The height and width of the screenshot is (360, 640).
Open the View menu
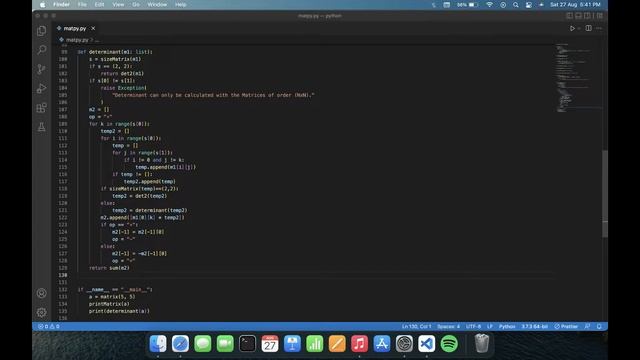[118, 5]
